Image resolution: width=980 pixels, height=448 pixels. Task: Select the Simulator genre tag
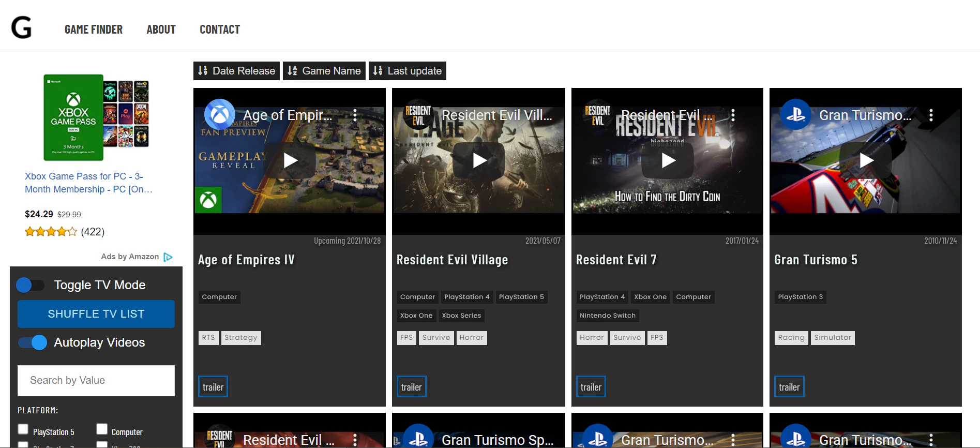833,338
